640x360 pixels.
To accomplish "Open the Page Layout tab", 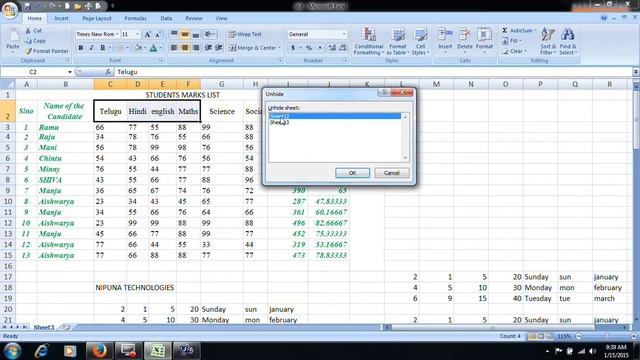I will [x=97, y=18].
